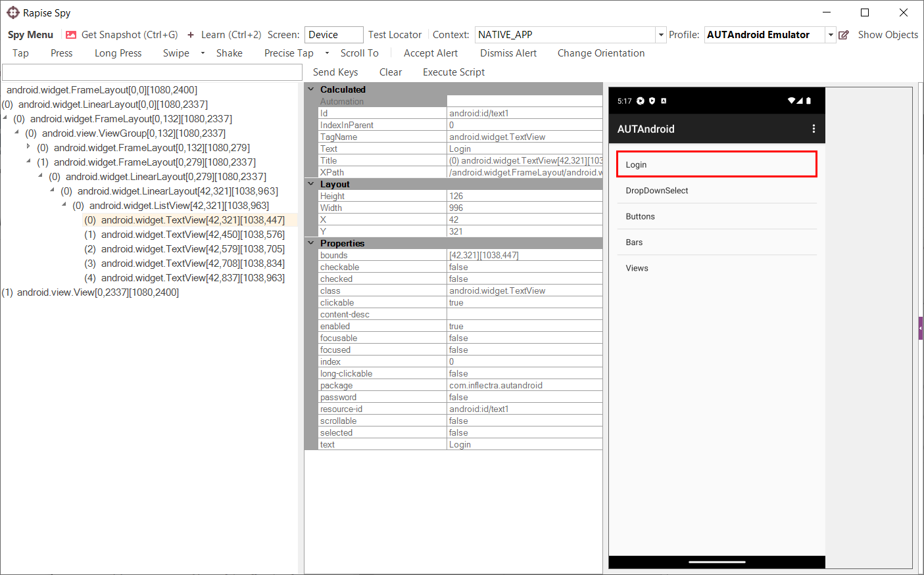Collapse the ListView tree node
This screenshot has width=924, height=575.
coord(64,205)
